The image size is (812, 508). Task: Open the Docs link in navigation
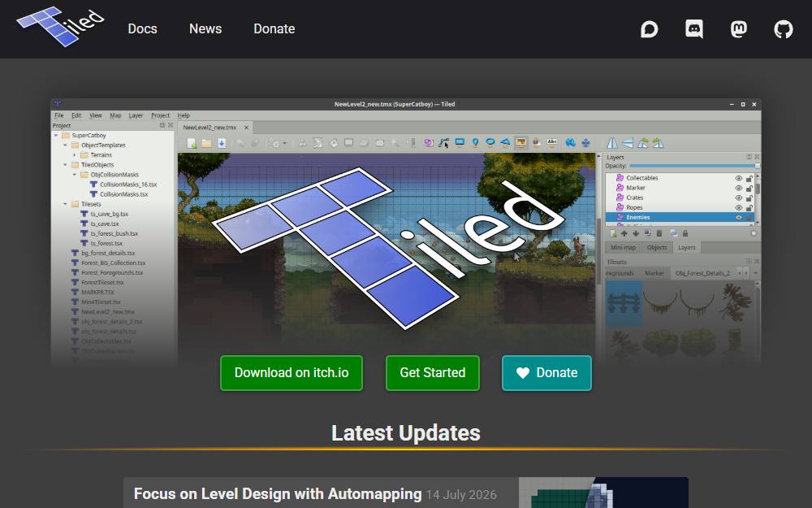142,29
